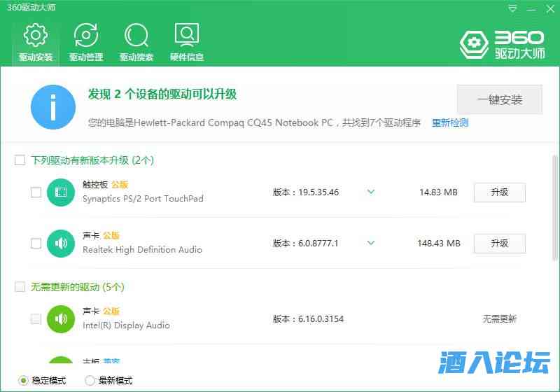The width and height of the screenshot is (560, 392).
Task: Check the 下列驱动有新版本升级 group checkbox
Action: pos(20,160)
